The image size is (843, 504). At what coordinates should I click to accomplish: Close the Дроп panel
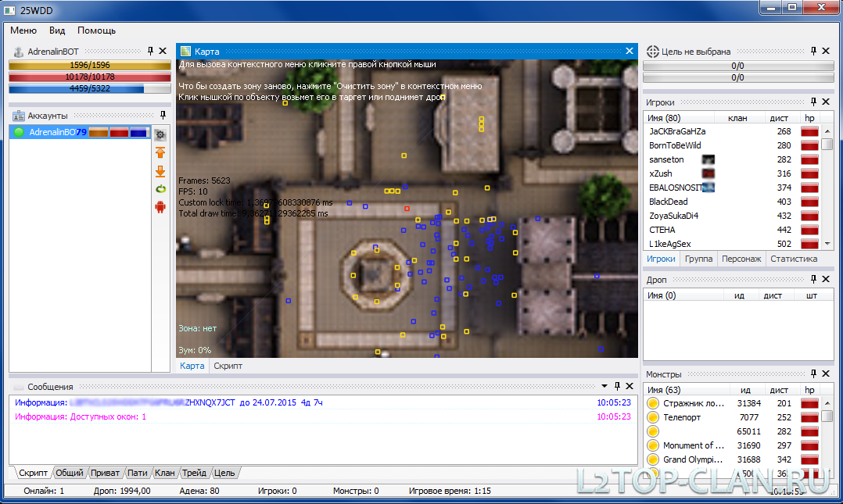click(826, 279)
